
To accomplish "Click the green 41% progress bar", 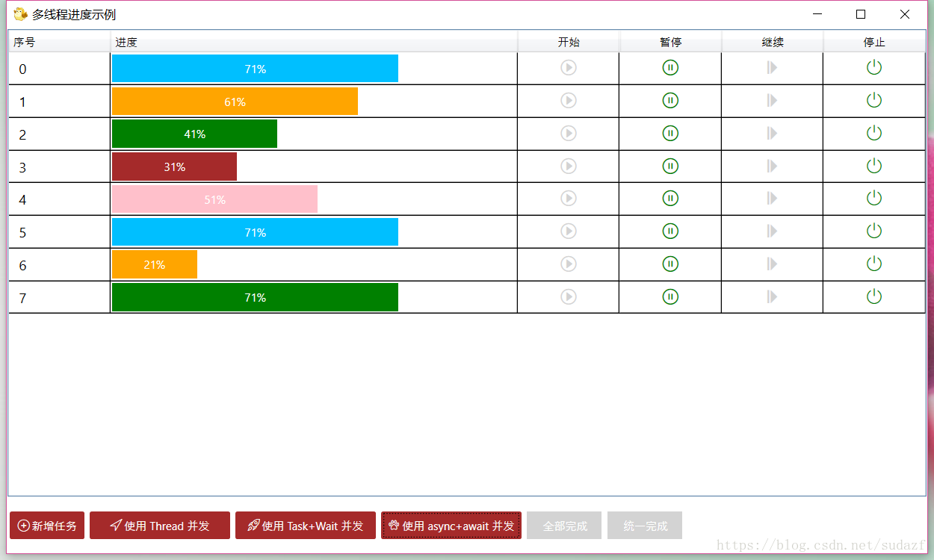I will pos(194,134).
